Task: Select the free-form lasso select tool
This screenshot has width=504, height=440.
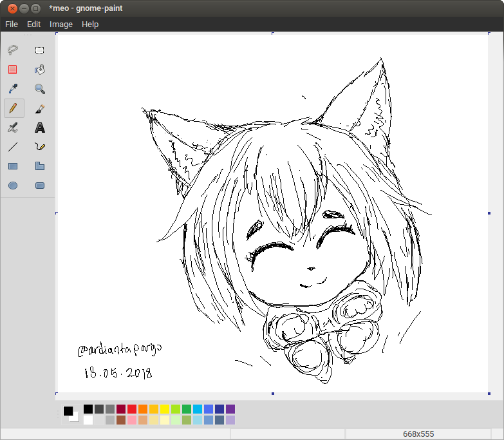Action: tap(13, 50)
